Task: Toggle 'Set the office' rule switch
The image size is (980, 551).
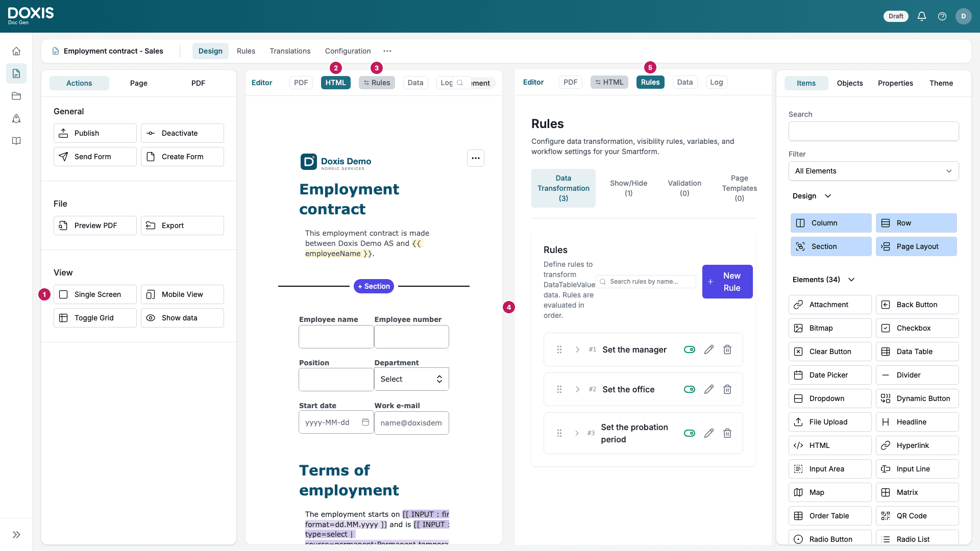Action: tap(690, 389)
